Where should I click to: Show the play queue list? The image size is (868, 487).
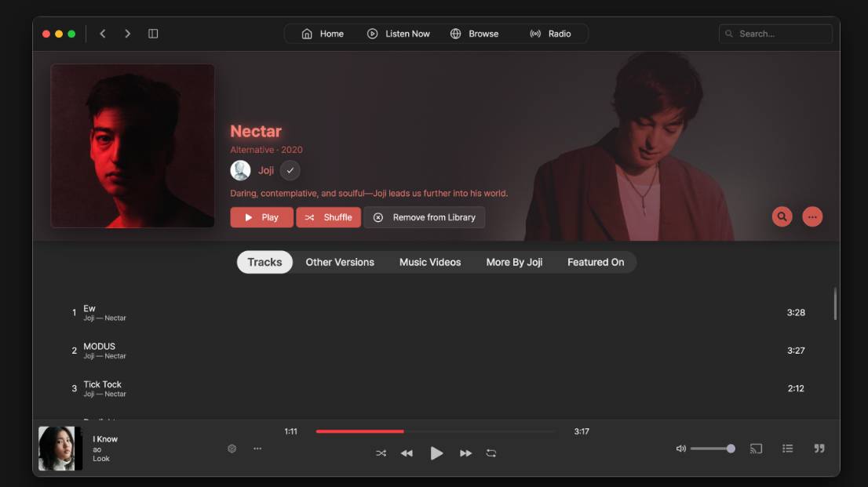tap(788, 449)
